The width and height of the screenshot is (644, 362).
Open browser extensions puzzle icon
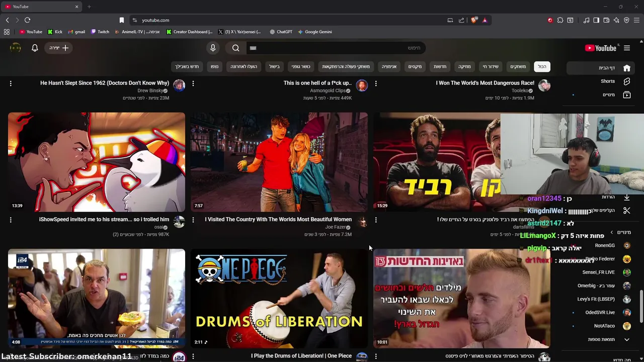coord(560,20)
